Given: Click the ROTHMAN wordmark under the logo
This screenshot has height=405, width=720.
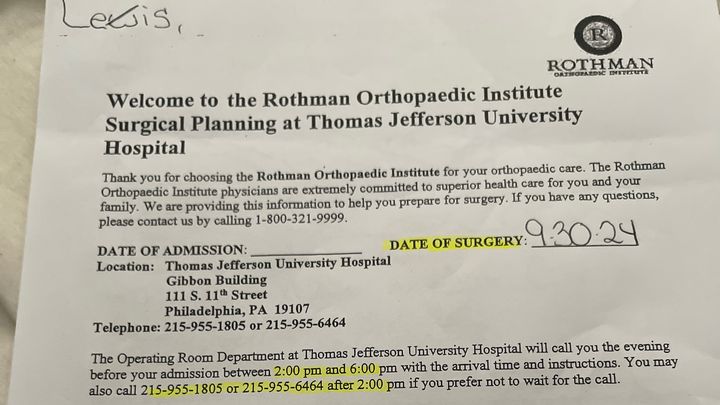Looking at the screenshot, I should tap(601, 65).
